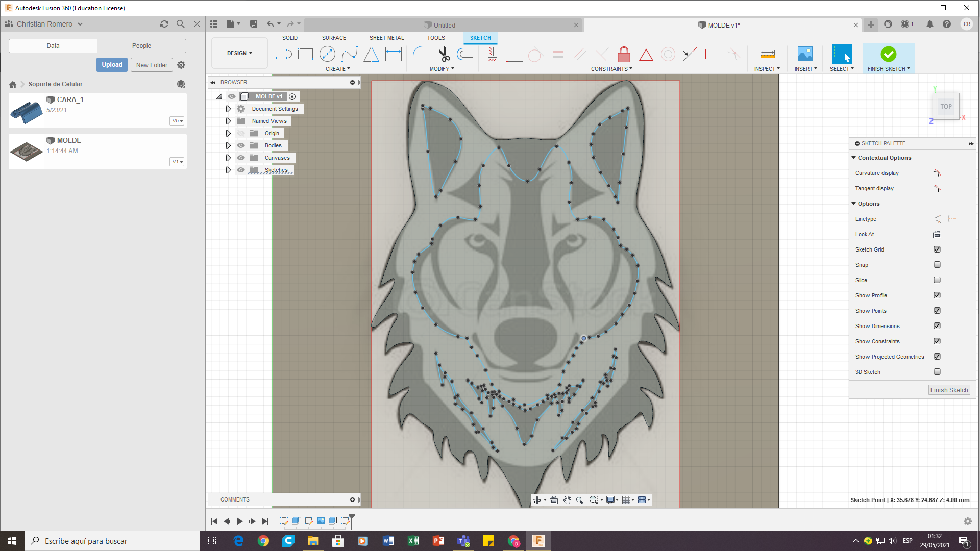Screen dimensions: 980x551
Task: Open Fusion 360 in the Windows taskbar
Action: [538, 541]
